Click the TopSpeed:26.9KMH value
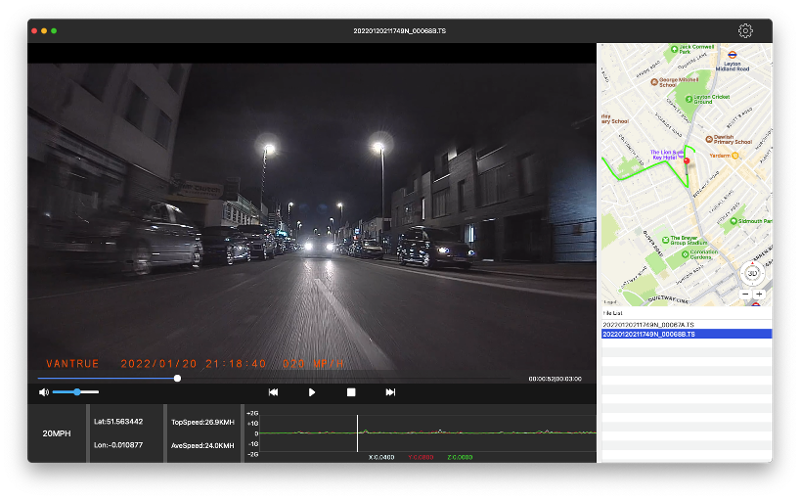This screenshot has width=800, height=499. [x=203, y=422]
